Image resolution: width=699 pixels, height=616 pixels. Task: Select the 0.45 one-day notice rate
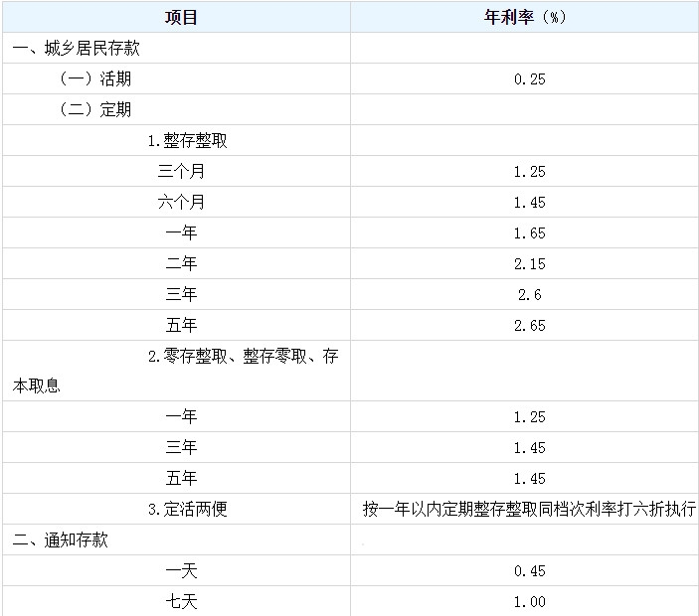point(530,571)
